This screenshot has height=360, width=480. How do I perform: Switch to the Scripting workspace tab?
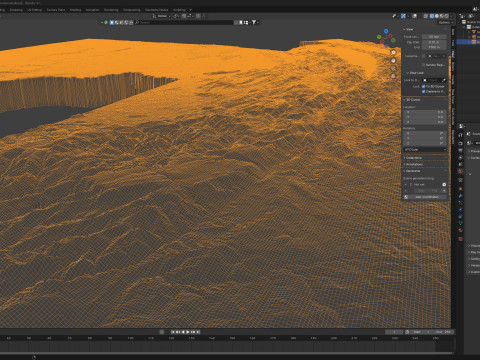click(179, 10)
